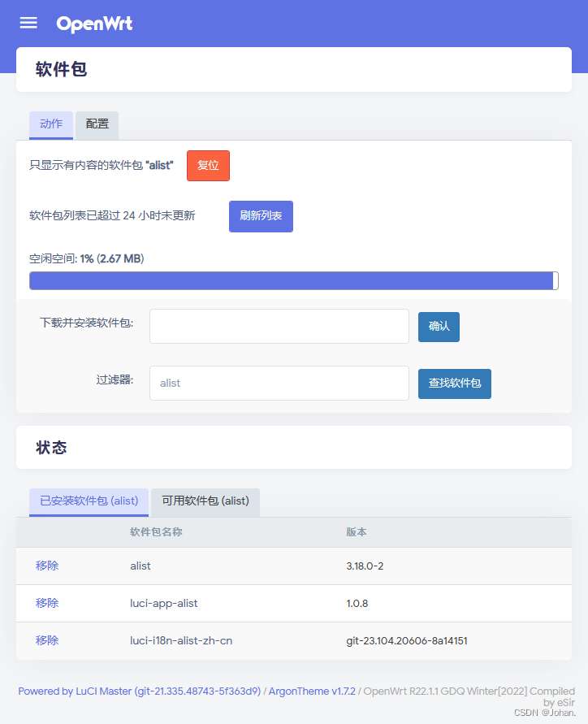Click the alist package name cell
588x724 pixels.
point(141,566)
